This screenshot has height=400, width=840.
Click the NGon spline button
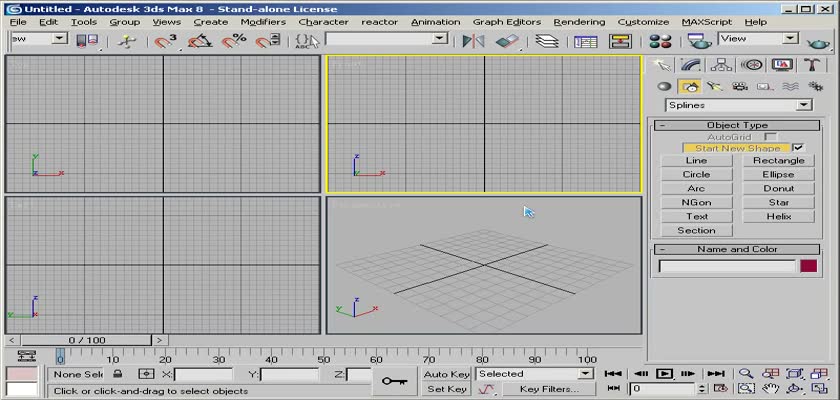coord(696,202)
